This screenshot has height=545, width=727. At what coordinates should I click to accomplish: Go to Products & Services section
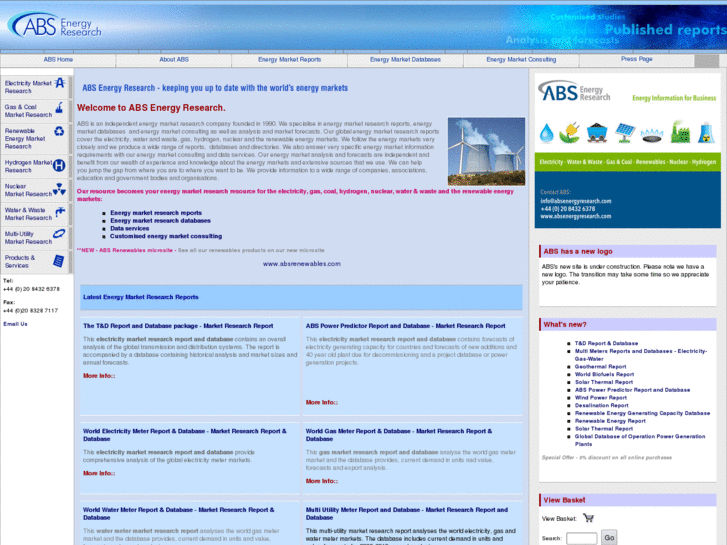click(x=20, y=262)
